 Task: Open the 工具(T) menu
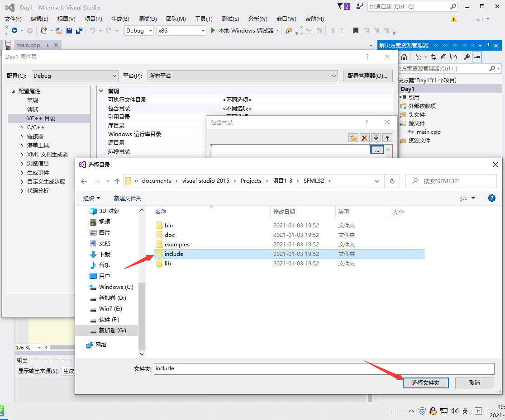point(204,19)
